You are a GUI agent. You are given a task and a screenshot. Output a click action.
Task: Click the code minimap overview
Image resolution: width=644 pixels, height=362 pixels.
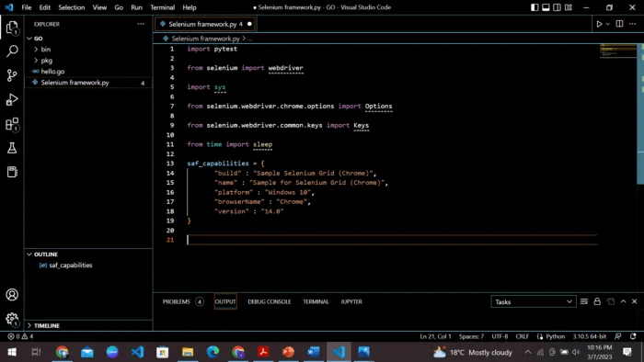(x=618, y=51)
